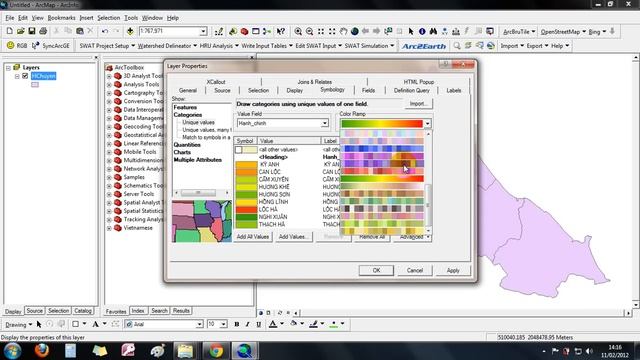Image resolution: width=640 pixels, height=360 pixels.
Task: Open Firefox from the taskbar
Action: 42,351
